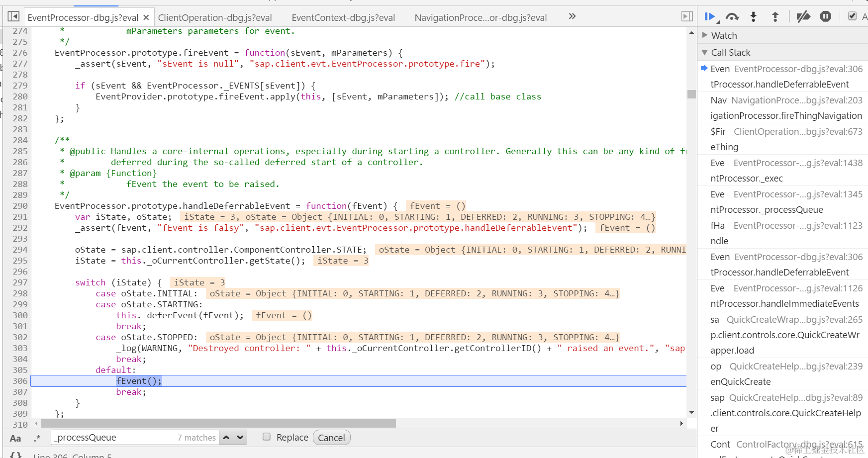
Task: Toggle the debugger sidebar pane icon
Action: point(687,16)
